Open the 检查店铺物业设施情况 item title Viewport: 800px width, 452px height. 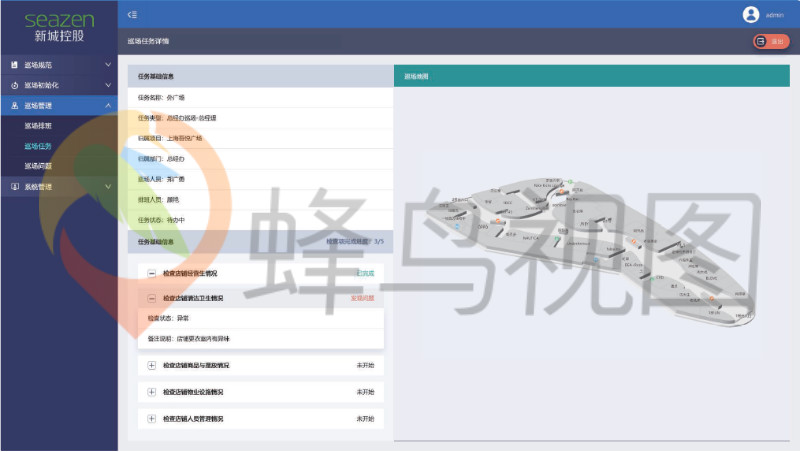(193, 392)
